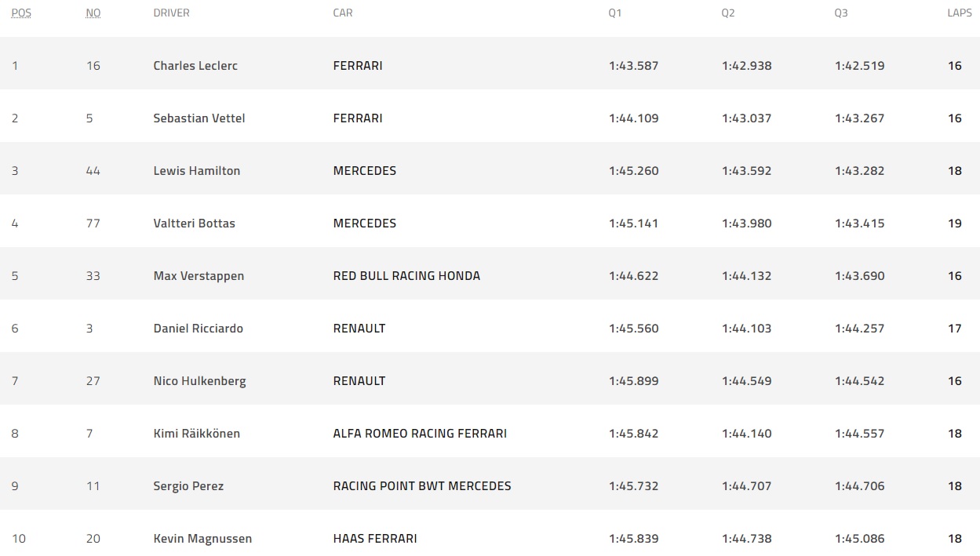
Task: Select ALFA ROMEO RACING FERRARI cell
Action: [x=420, y=434]
